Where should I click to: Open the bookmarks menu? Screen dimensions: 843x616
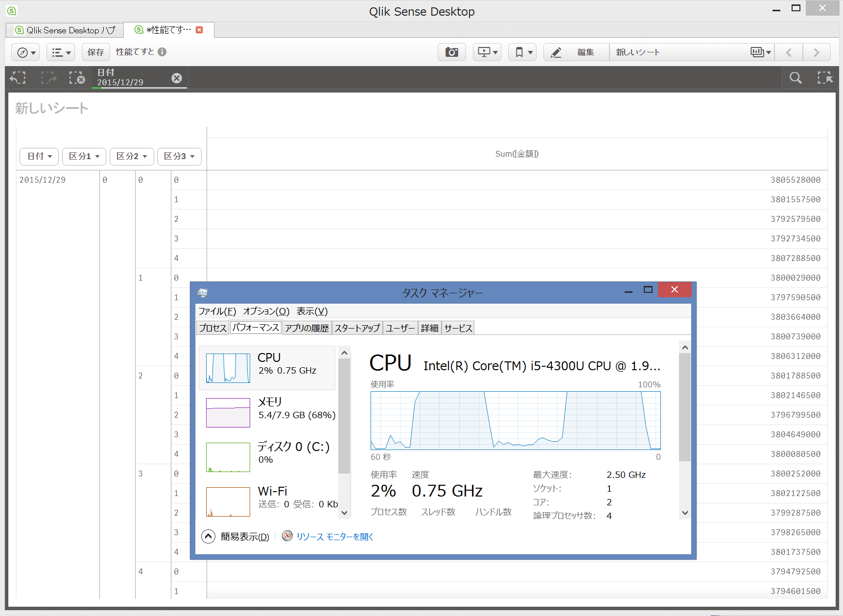pos(523,52)
